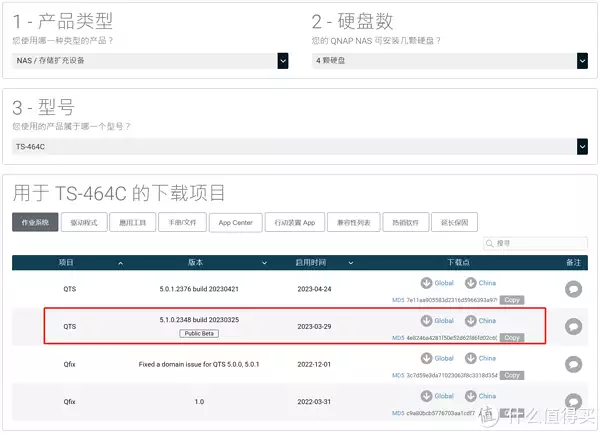Switch to the 行动装置 App tab

[295, 222]
